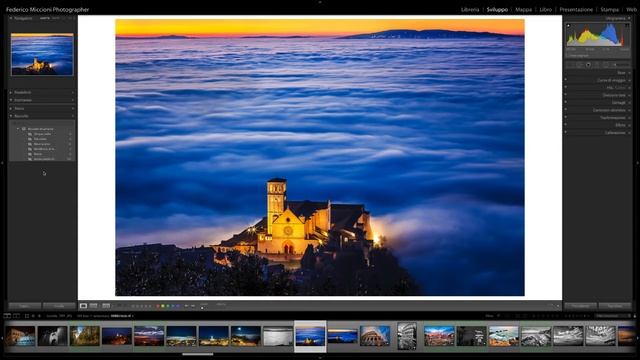The image size is (640, 360).
Task: Select the black-and-white spiral staircase thumbnail
Action: coord(407,336)
